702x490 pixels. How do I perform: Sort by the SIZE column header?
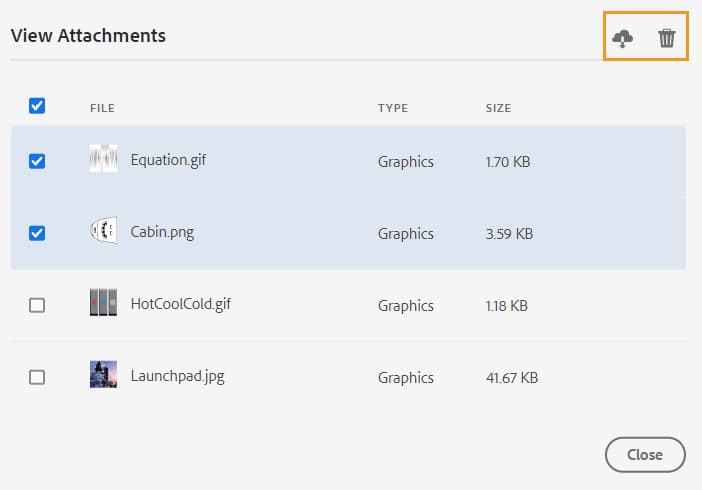[x=498, y=108]
